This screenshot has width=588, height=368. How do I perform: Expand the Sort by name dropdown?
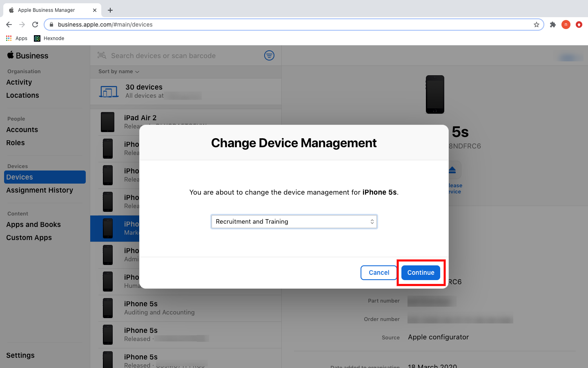click(119, 72)
